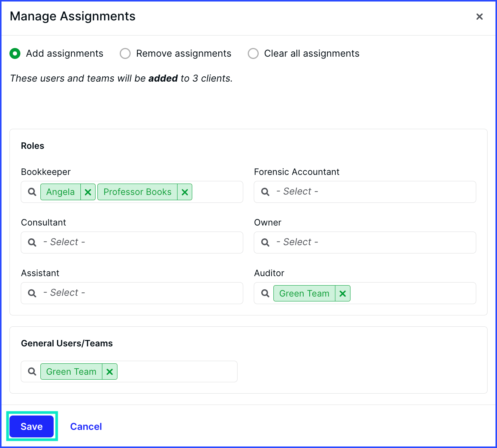Click the Roles section heading
497x448 pixels.
coord(32,146)
